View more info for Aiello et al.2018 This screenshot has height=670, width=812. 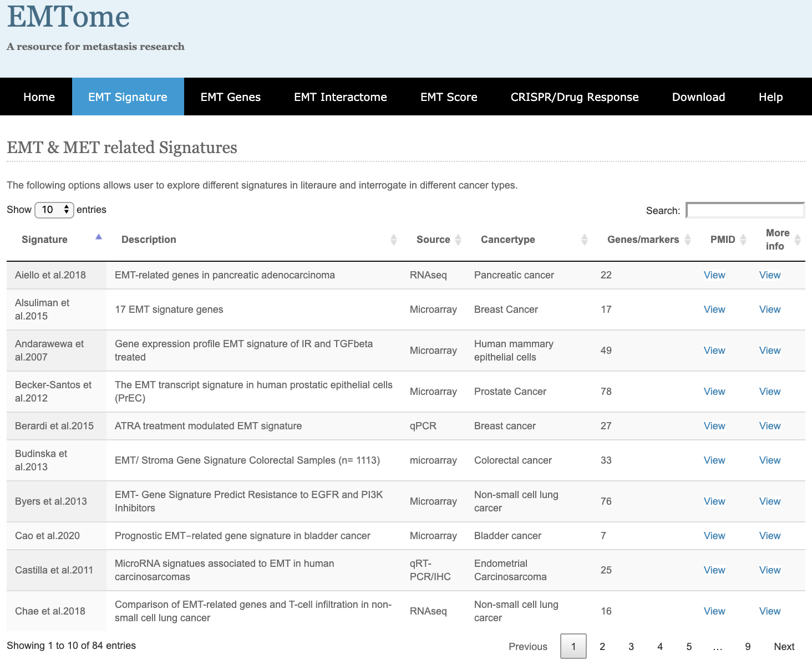point(770,275)
